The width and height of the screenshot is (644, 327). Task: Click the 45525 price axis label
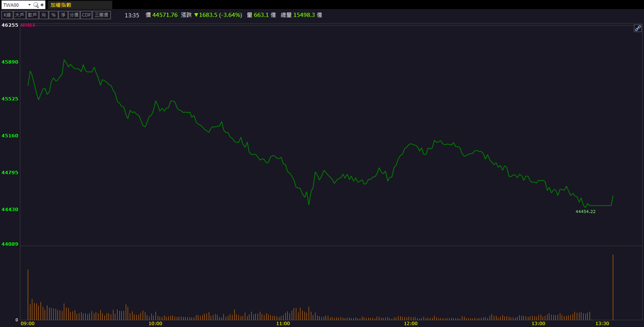tap(10, 99)
